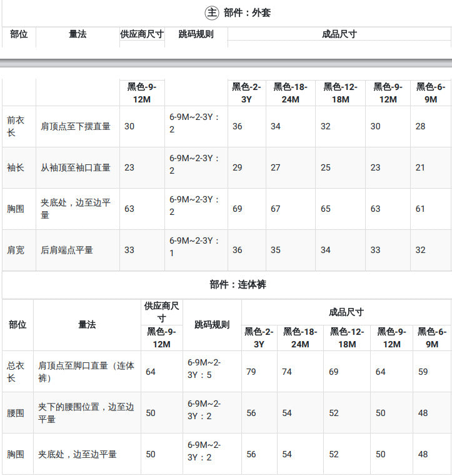Screen dimensions: 452x476
Task: Click the 从袖顶至袖口直量 cell
Action: click(x=75, y=167)
